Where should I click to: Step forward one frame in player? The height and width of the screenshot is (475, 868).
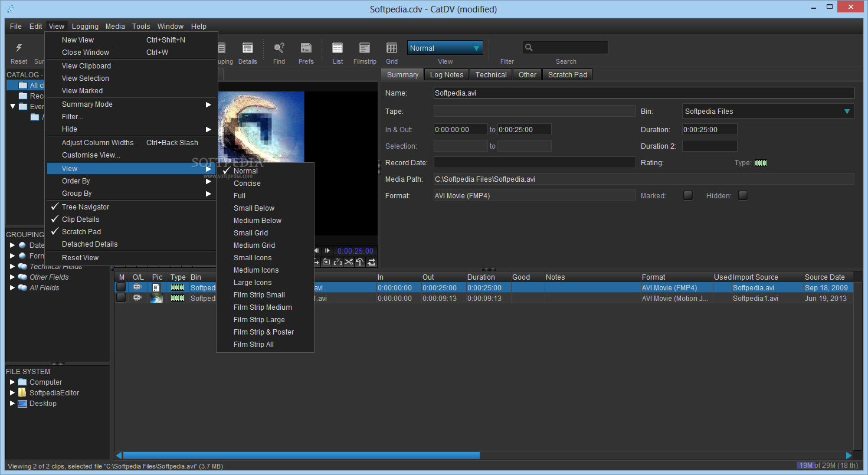(x=327, y=251)
